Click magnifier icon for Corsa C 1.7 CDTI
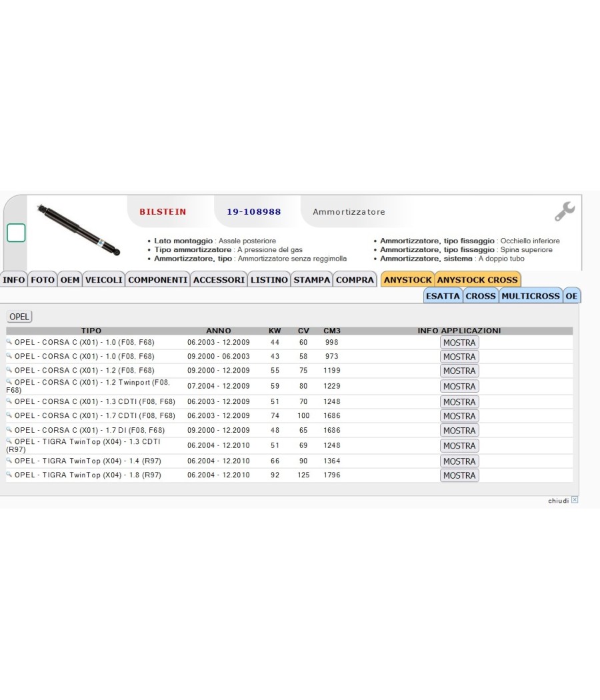The width and height of the screenshot is (600, 700). pos(9,415)
